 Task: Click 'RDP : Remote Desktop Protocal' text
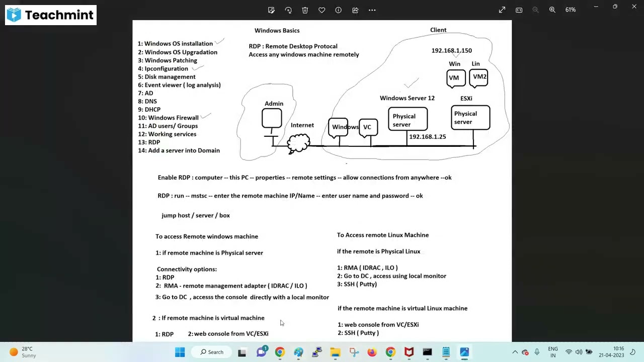293,46
